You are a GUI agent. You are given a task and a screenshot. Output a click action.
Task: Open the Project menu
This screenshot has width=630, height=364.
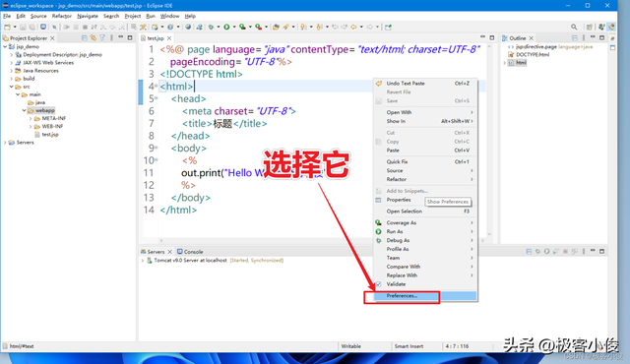point(133,16)
